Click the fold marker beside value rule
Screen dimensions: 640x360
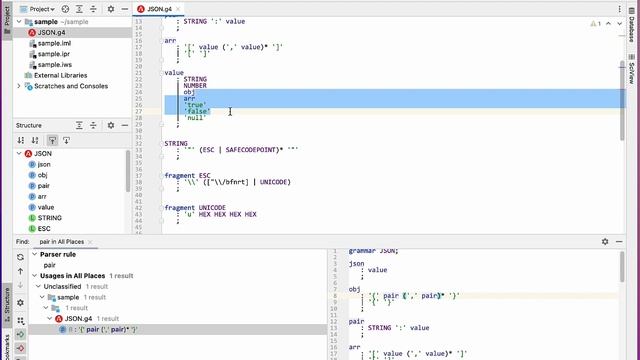pos(162,73)
